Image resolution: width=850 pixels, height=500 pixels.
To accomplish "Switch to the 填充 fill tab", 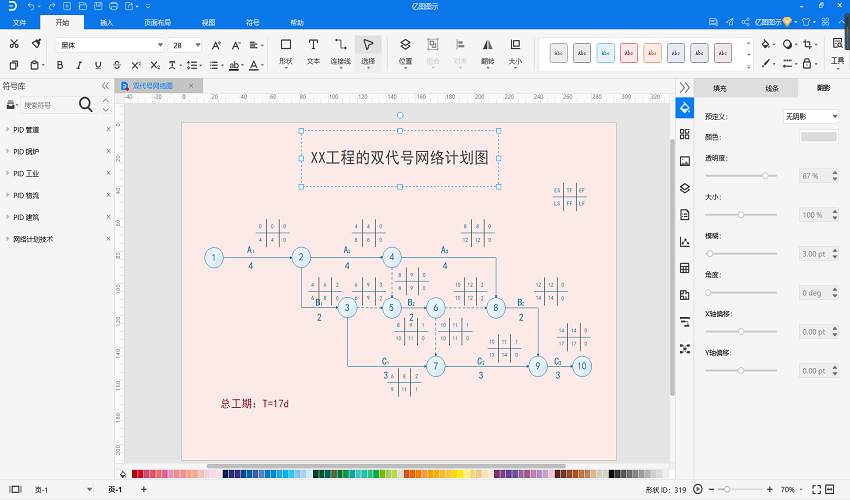I will click(x=720, y=88).
